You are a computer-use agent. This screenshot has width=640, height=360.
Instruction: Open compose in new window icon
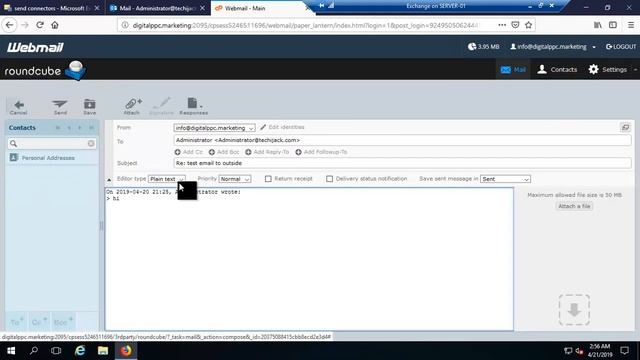point(625,127)
